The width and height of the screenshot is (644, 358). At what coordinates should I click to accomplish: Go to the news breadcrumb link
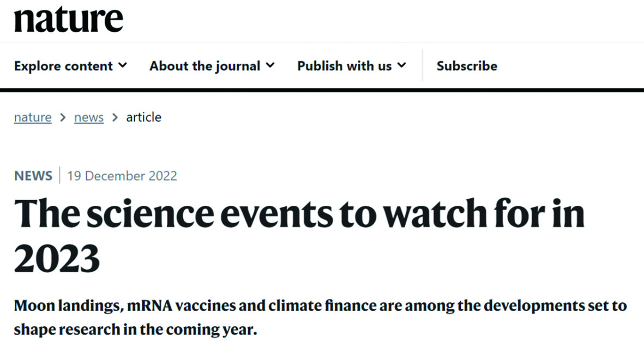click(89, 117)
